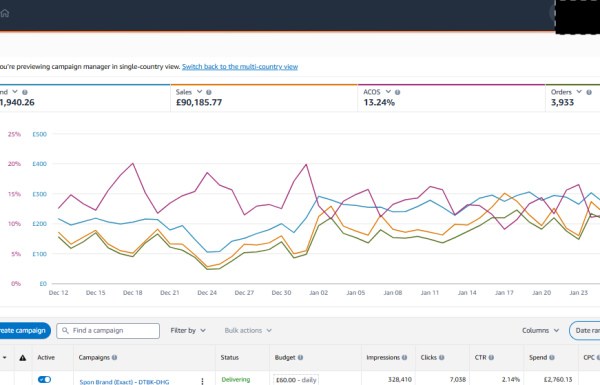600x385 pixels.
Task: Click the Create campaign button
Action: click(x=24, y=331)
